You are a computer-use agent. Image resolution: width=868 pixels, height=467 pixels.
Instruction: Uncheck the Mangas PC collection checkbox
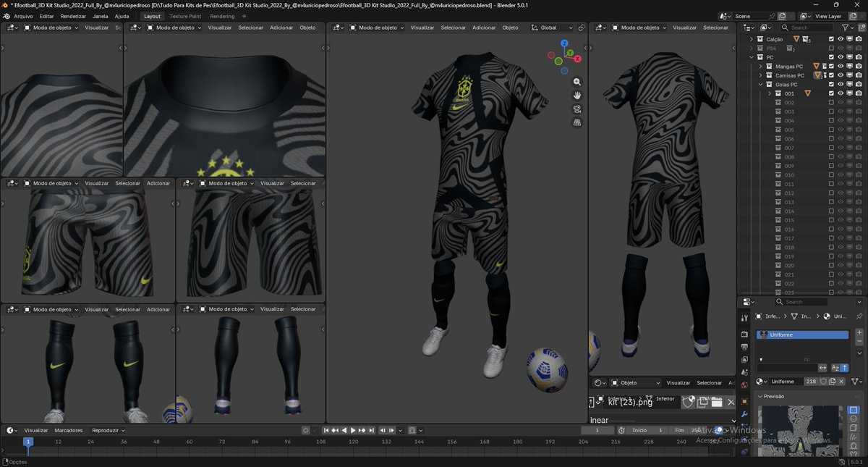click(831, 67)
